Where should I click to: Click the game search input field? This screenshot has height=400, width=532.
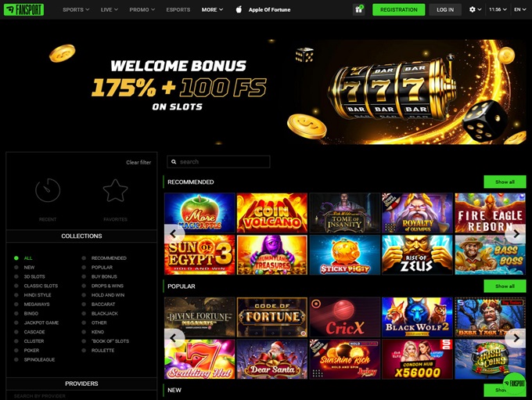point(218,161)
